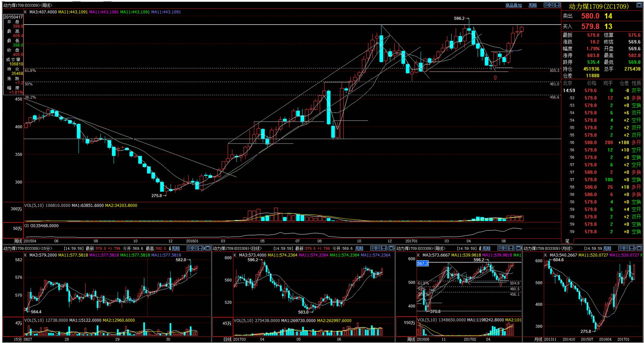Image resolution: width=644 pixels, height=343 pixels.
Task: Maximize the 15分 chart panel
Action: pos(207,248)
